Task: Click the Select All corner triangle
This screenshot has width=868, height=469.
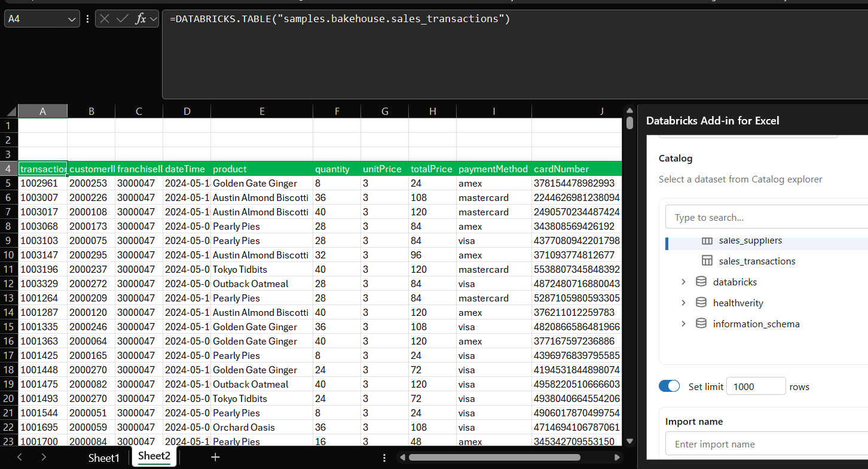Action: click(x=11, y=111)
